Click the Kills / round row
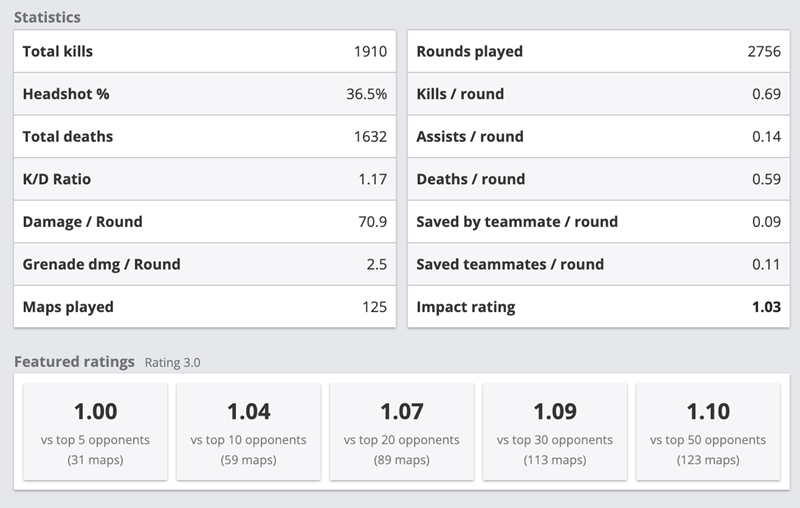The height and width of the screenshot is (508, 800). click(598, 94)
